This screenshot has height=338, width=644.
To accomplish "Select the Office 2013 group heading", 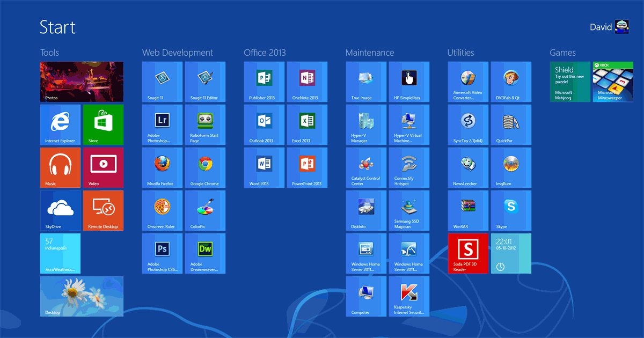I will coord(265,53).
